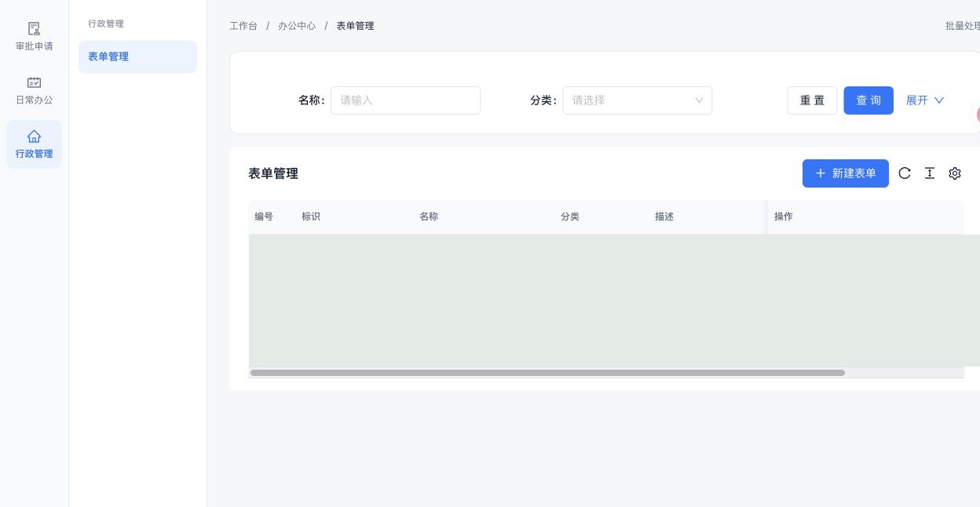
Task: Refresh the 表单管理 table
Action: pos(905,173)
